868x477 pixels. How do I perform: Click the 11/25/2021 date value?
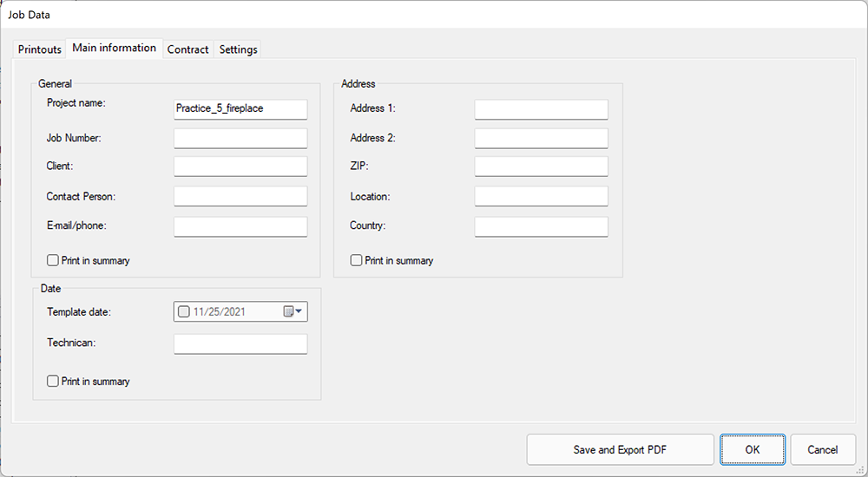[219, 311]
